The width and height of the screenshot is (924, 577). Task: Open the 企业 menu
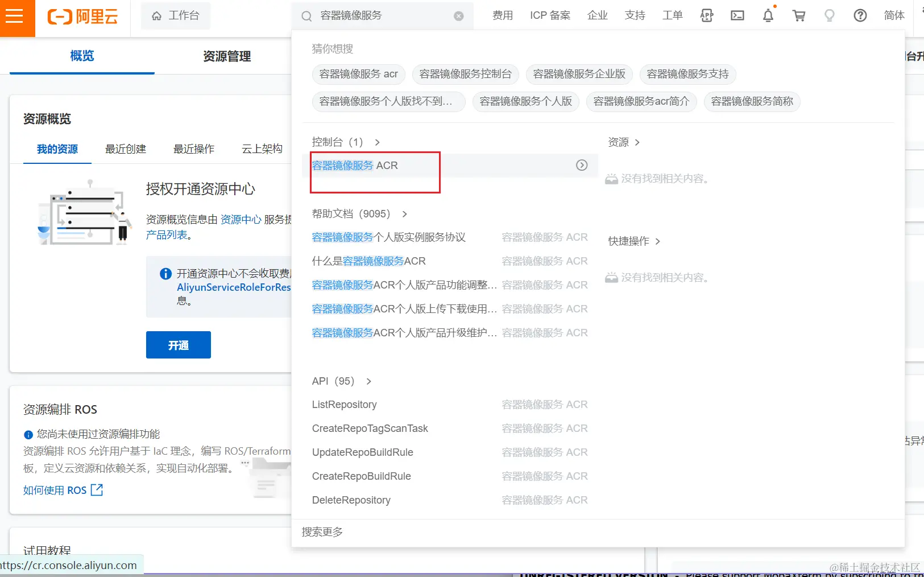598,15
